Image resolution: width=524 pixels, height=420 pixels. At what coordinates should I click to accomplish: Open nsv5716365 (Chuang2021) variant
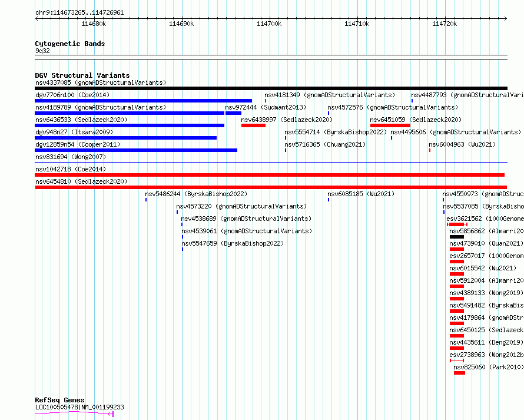[325, 144]
